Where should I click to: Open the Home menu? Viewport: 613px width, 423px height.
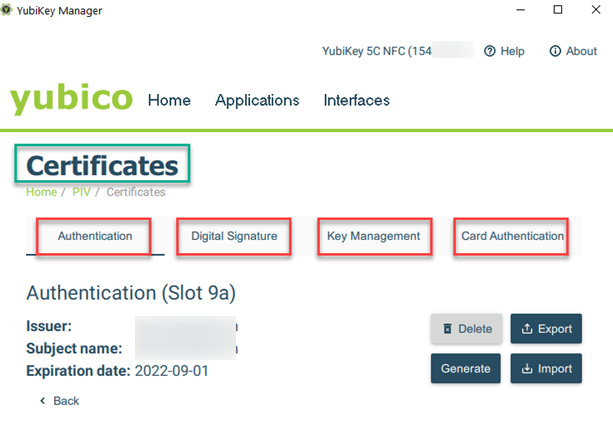(169, 100)
